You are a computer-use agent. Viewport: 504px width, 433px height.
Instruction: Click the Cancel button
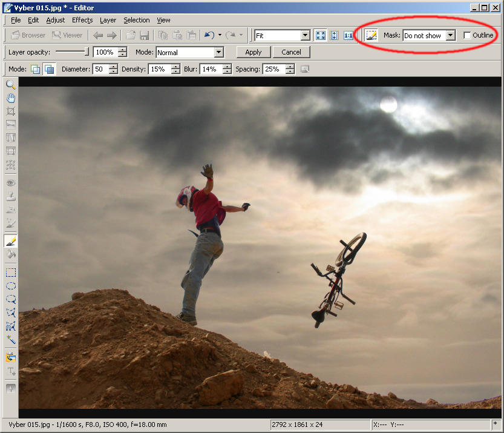pyautogui.click(x=291, y=52)
